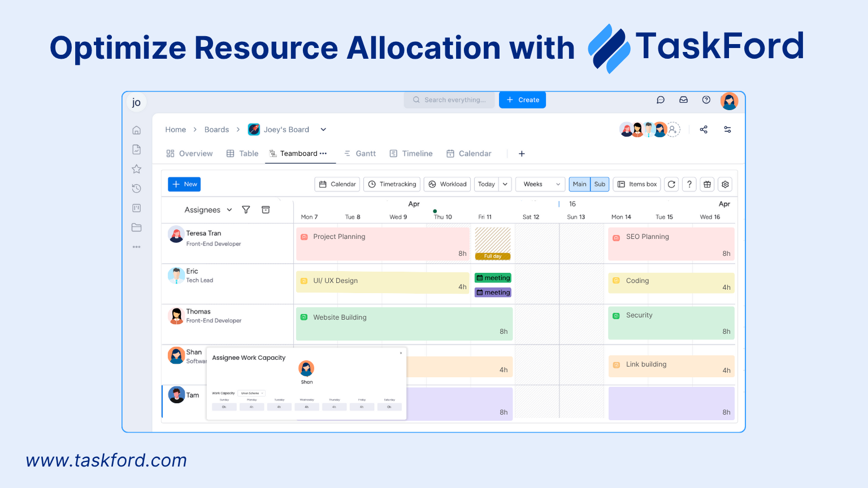Open Favorites star icon in sidebar
Image resolution: width=868 pixels, height=488 pixels.
(x=136, y=169)
